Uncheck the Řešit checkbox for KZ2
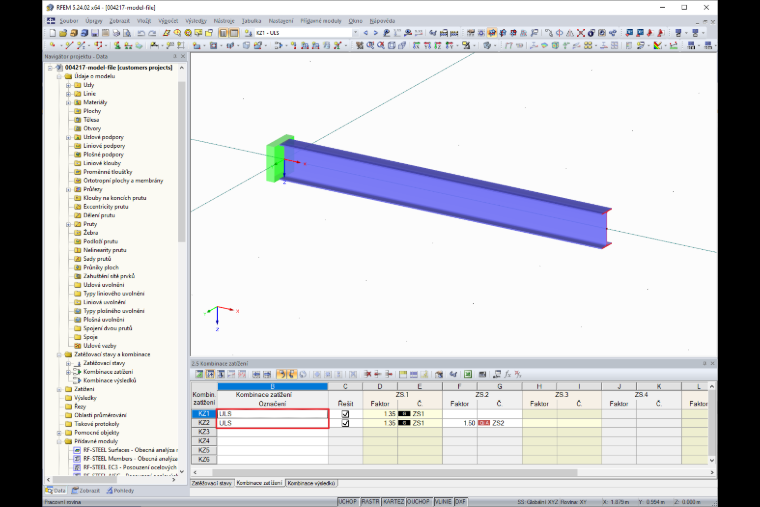Viewport: 760px width, 507px height. 345,423
